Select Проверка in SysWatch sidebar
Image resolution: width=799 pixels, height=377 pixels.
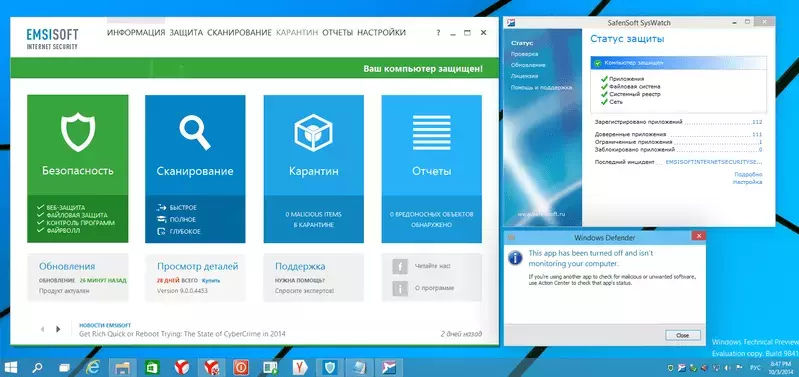tap(524, 54)
